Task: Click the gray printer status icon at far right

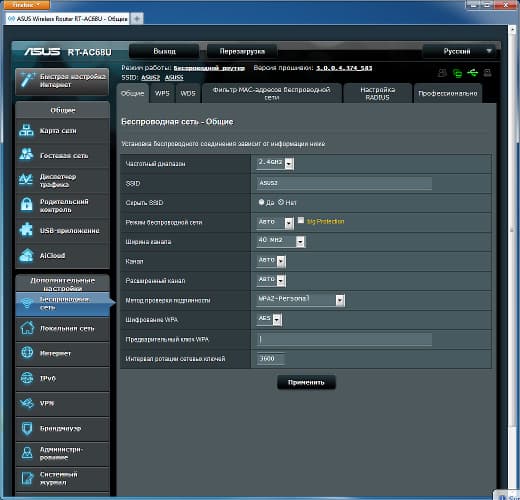Action: (x=487, y=72)
